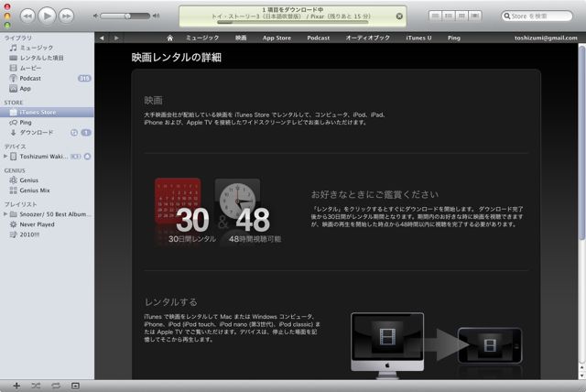
Task: Click the device sync/eject icon
Action: coord(87,157)
